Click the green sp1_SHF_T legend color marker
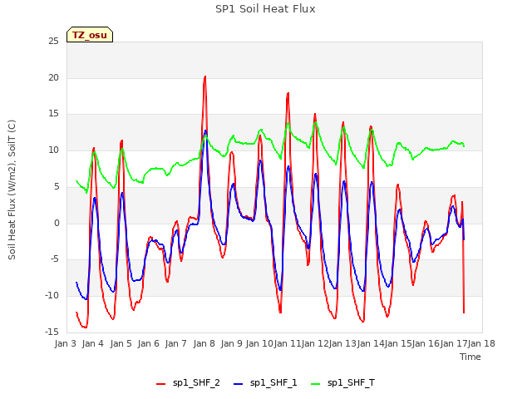 316,384
